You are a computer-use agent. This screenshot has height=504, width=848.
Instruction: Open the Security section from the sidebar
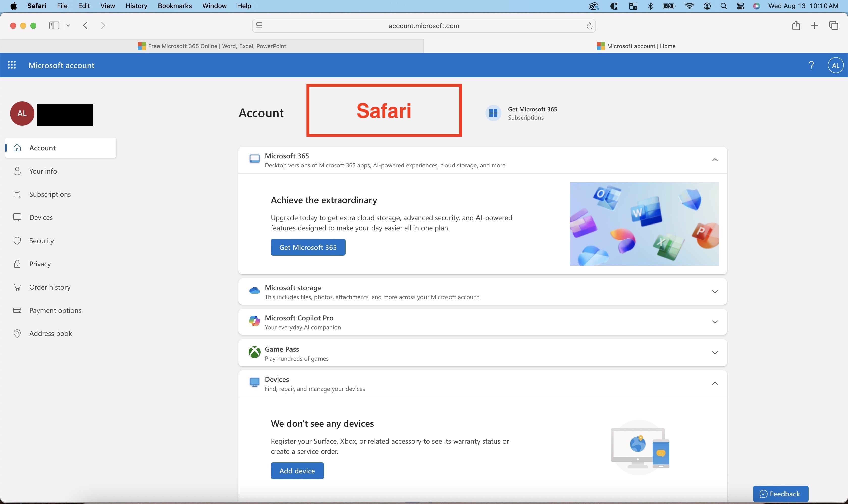click(x=41, y=240)
